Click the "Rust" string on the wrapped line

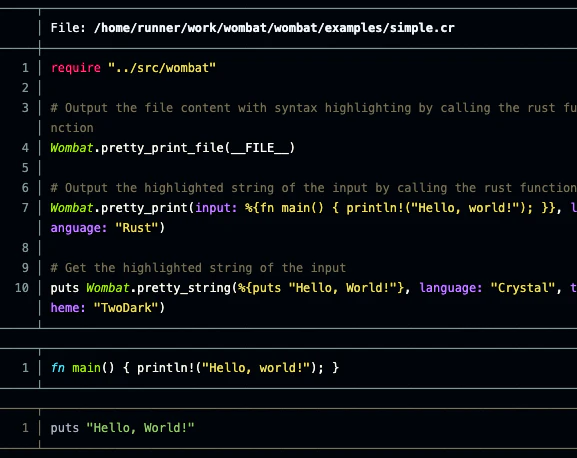point(137,228)
